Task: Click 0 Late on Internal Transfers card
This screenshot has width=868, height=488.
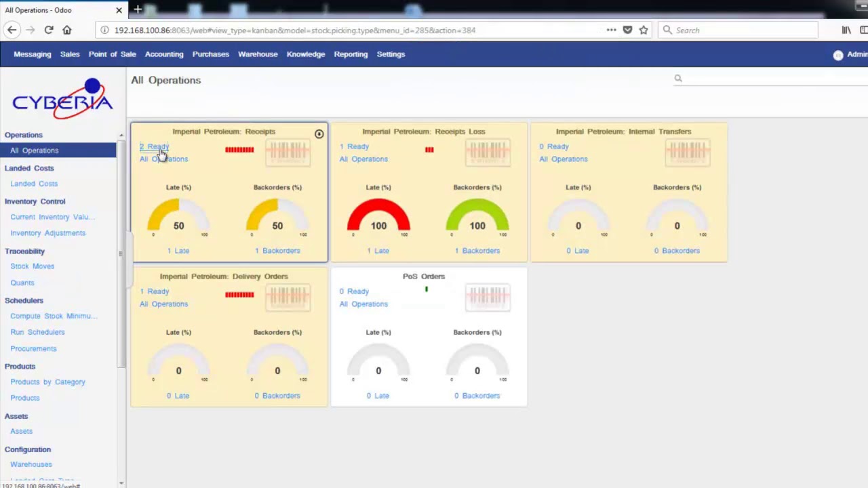Action: pos(578,251)
